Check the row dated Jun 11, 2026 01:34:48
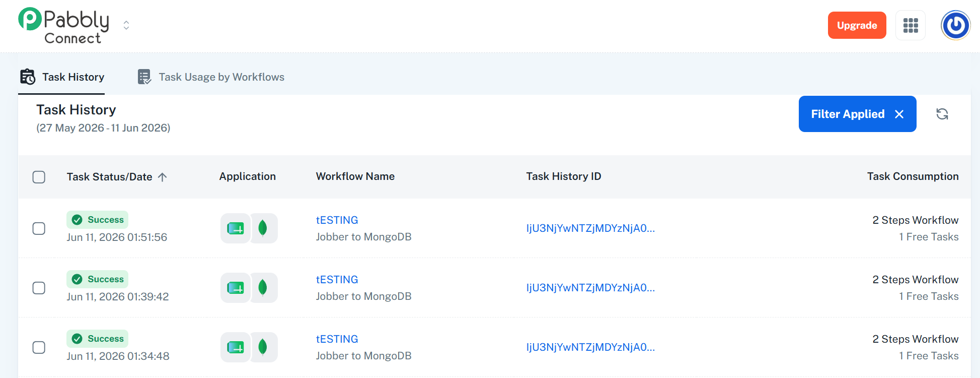Screen dimensions: 980x378 (x=39, y=347)
